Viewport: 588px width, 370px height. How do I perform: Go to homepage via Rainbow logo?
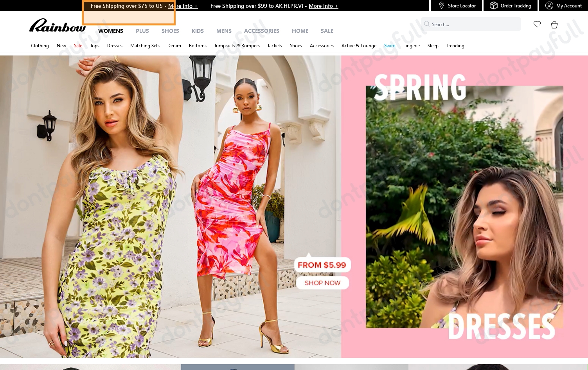58,25
